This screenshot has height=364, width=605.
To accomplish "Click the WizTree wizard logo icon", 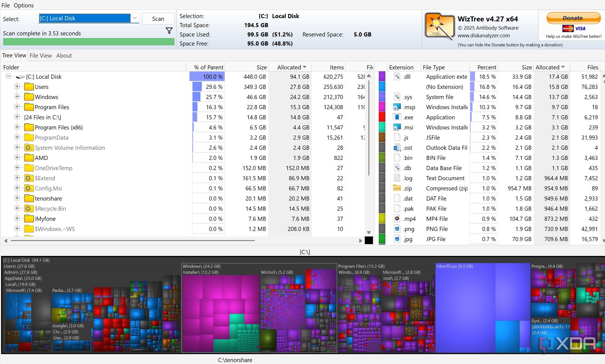I will pyautogui.click(x=439, y=26).
